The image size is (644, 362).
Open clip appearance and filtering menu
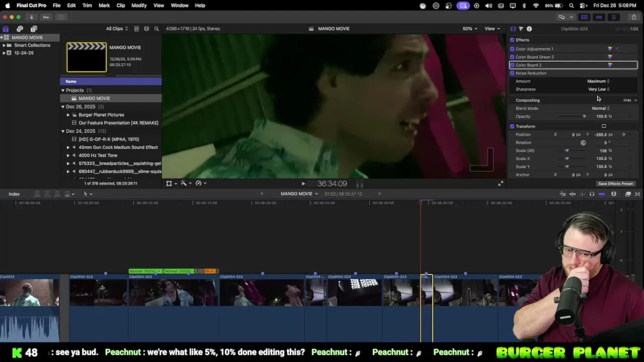click(x=146, y=29)
